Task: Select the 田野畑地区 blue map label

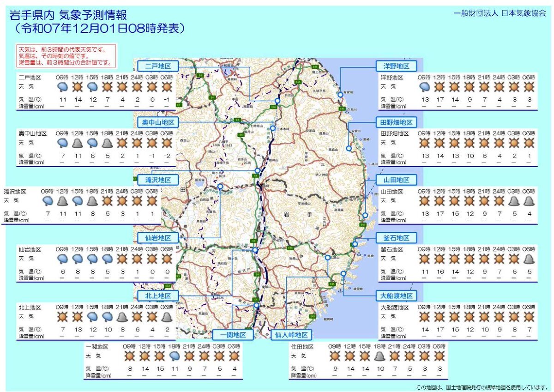Action: (x=396, y=122)
